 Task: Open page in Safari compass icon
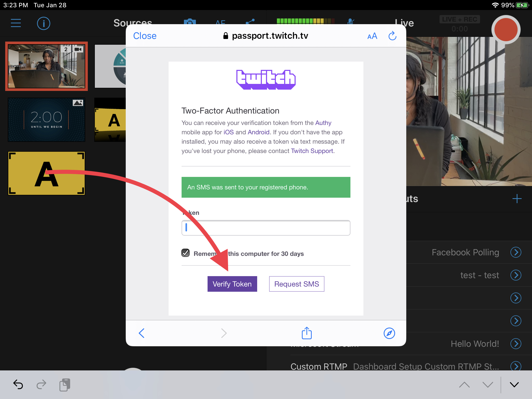point(389,333)
